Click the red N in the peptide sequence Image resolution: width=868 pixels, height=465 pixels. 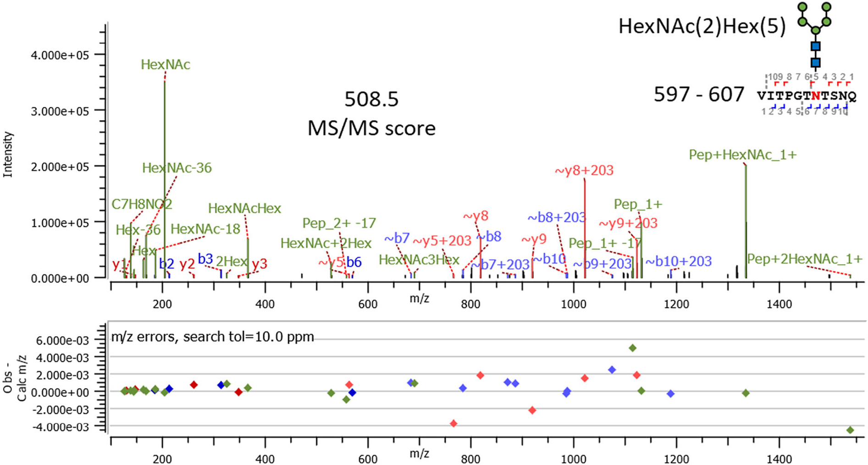point(815,96)
